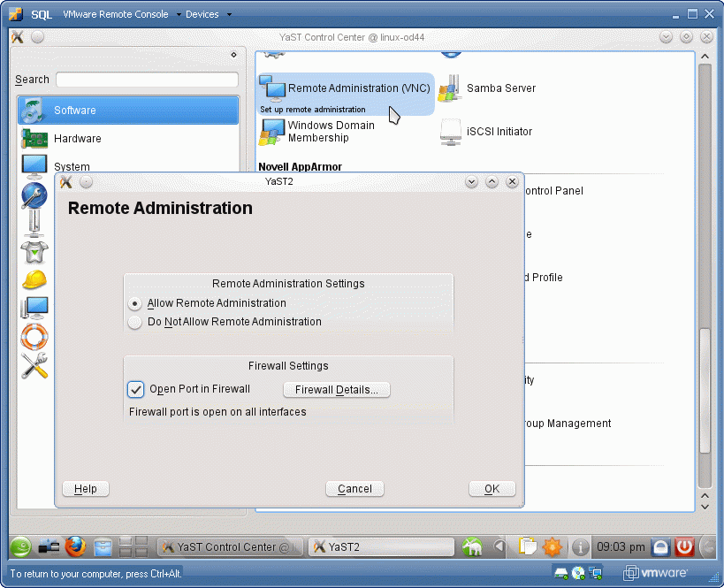
Task: Click the server tower sidebar icon
Action: coord(34,223)
